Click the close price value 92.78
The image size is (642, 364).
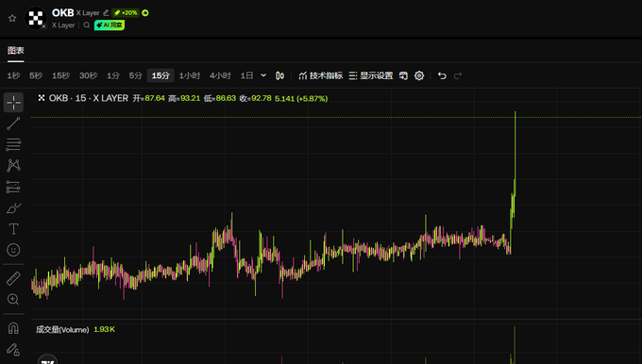point(262,98)
